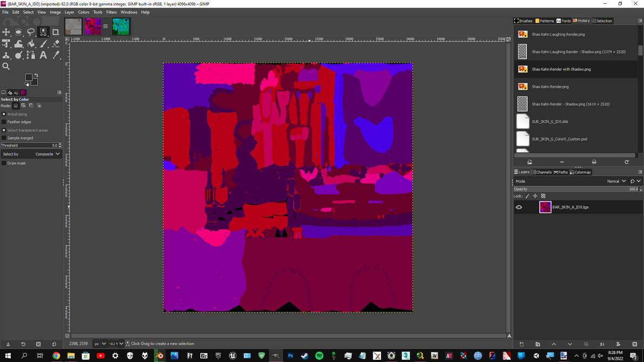
Task: Open the Colors menu
Action: point(83,12)
